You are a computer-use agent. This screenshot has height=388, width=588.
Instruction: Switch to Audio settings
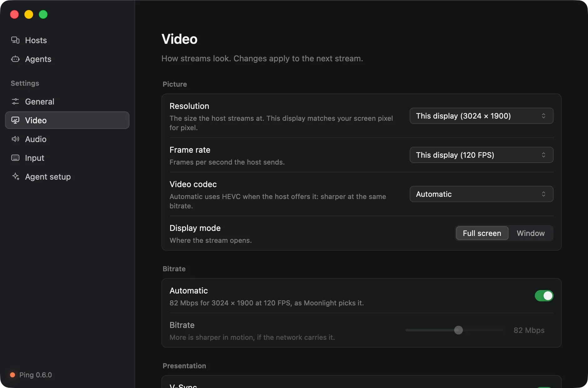67,139
